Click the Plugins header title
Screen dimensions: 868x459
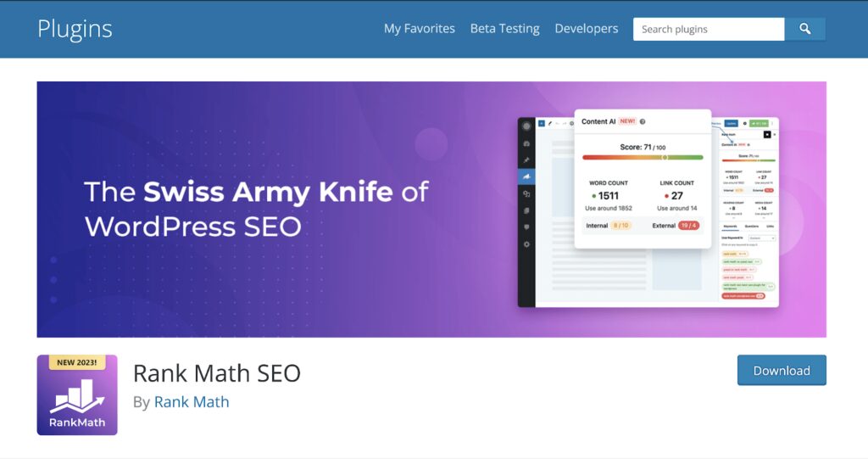75,29
